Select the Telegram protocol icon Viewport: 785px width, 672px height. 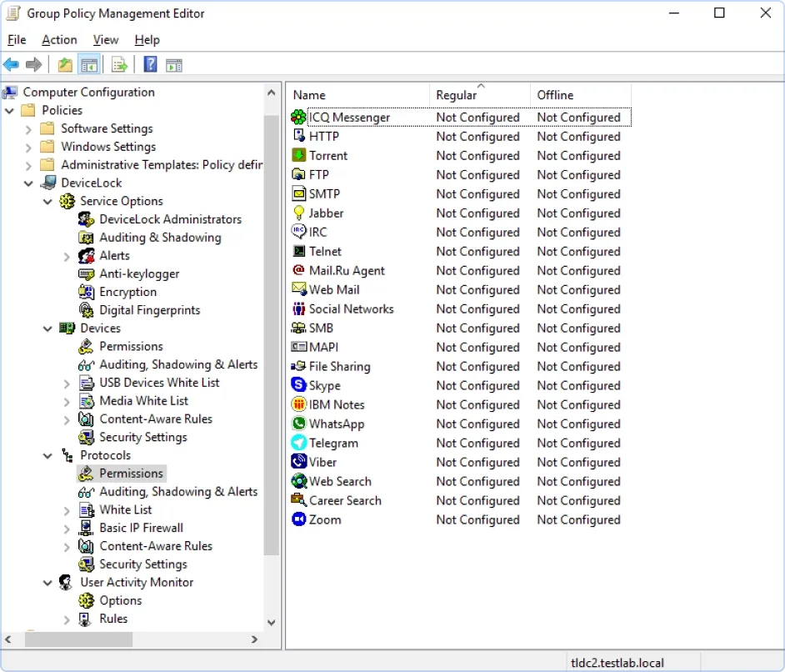click(298, 443)
